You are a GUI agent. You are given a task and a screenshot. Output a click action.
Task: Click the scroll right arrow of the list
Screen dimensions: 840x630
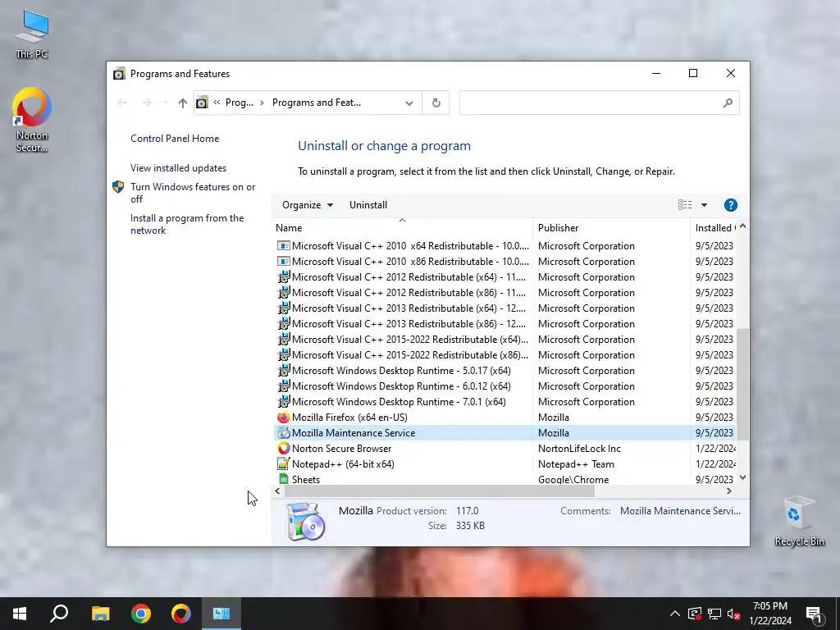pyautogui.click(x=728, y=491)
